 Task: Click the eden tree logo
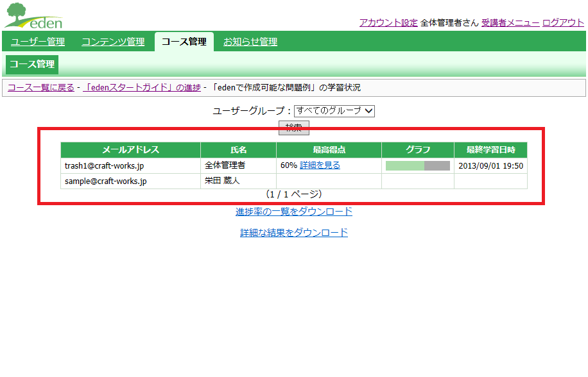tap(33, 16)
